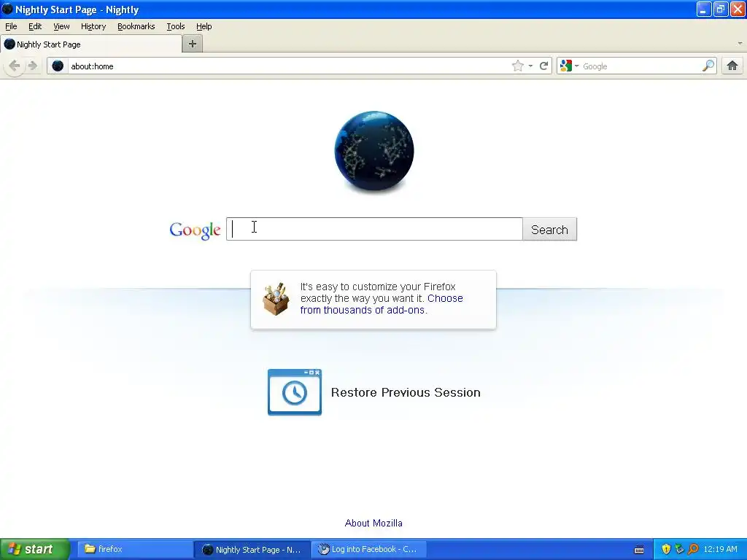This screenshot has height=560, width=747.
Task: Click the Google search engine icon
Action: pyautogui.click(x=565, y=66)
